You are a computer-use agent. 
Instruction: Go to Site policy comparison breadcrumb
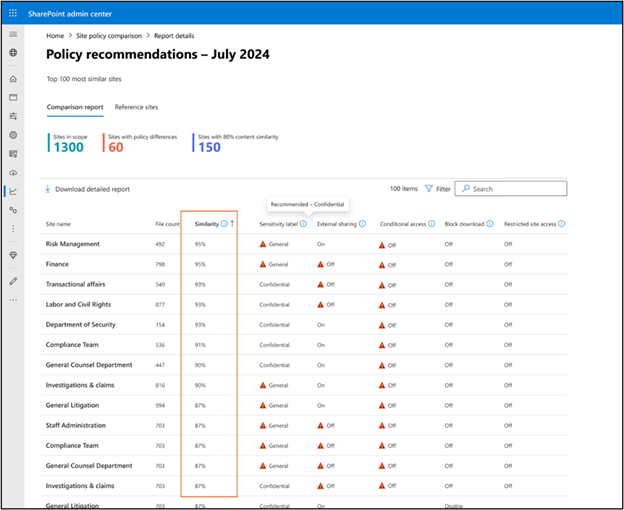(109, 36)
